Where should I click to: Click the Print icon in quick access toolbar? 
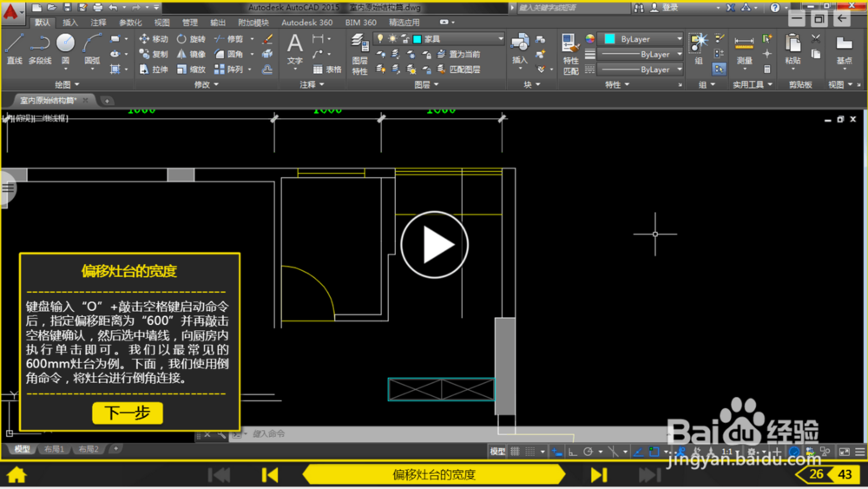(x=97, y=7)
